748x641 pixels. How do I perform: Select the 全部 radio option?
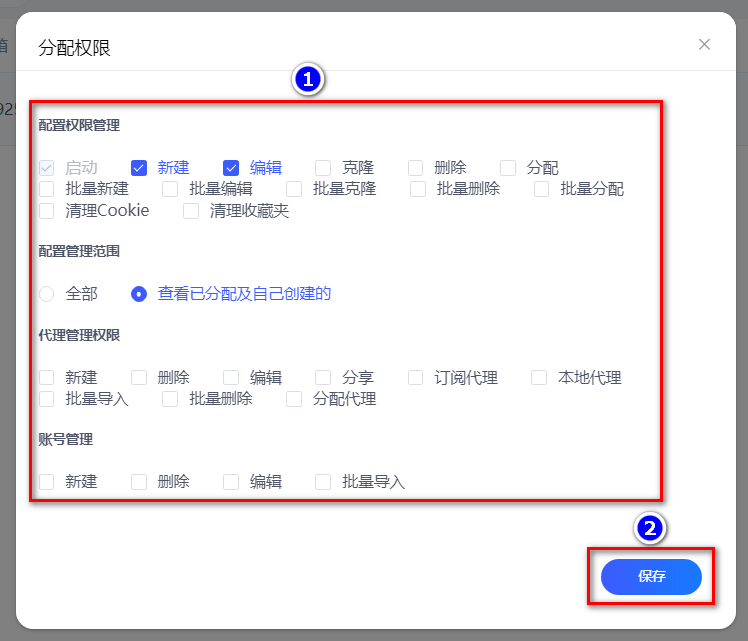[46, 294]
